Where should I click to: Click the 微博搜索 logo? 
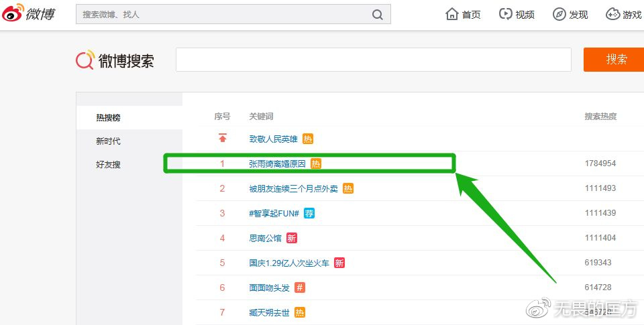(115, 60)
